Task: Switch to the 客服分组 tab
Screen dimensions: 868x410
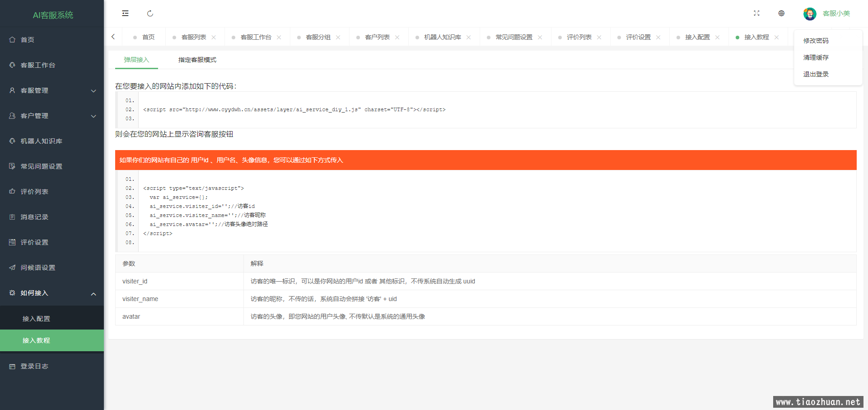Action: tap(318, 37)
